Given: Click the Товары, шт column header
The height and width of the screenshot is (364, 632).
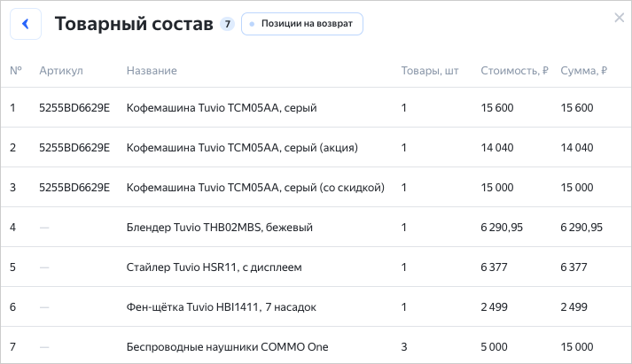Looking at the screenshot, I should (x=429, y=71).
